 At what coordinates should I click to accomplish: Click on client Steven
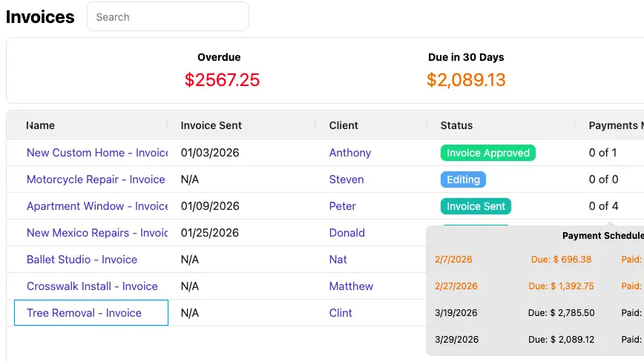[346, 180]
